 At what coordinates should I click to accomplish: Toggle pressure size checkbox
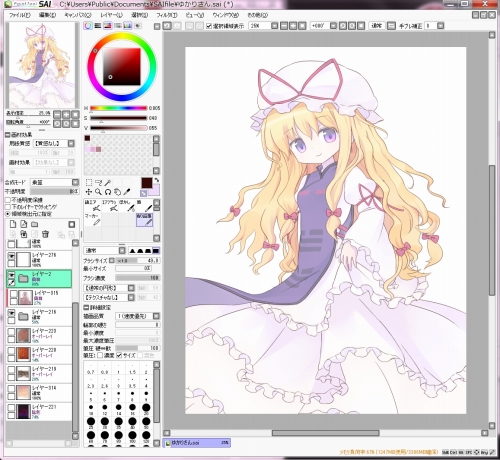119,356
